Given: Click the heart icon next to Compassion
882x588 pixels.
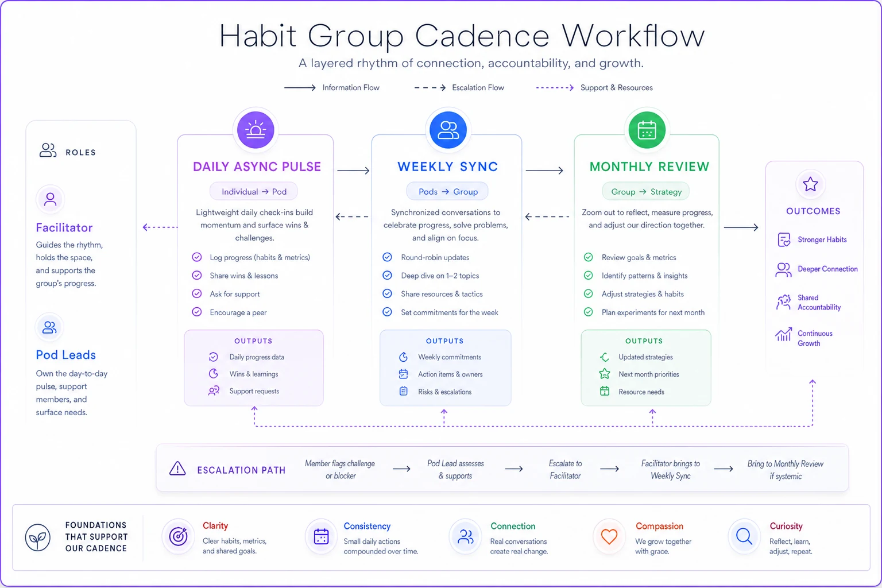Looking at the screenshot, I should 609,536.
